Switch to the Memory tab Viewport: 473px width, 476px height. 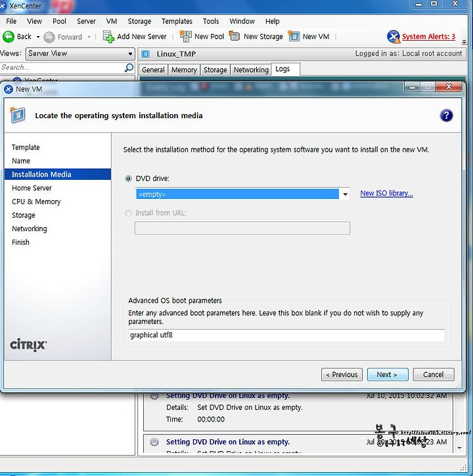pyautogui.click(x=184, y=70)
